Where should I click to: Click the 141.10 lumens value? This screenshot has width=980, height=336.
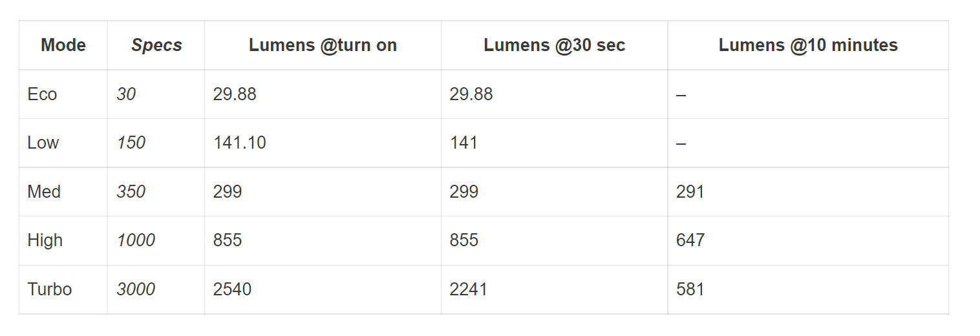pos(239,143)
